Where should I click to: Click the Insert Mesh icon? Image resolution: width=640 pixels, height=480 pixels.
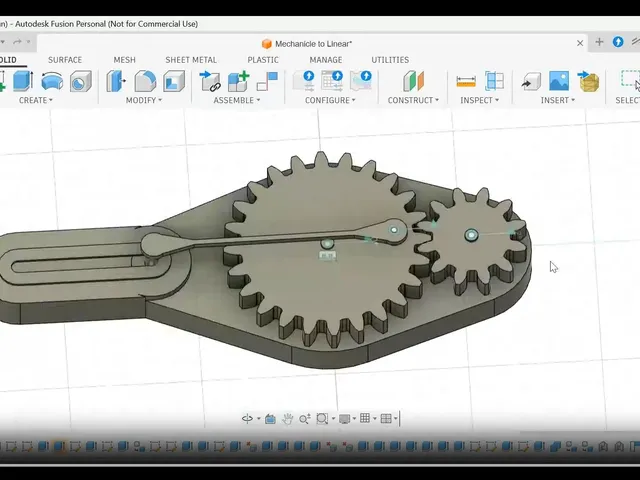click(x=588, y=81)
